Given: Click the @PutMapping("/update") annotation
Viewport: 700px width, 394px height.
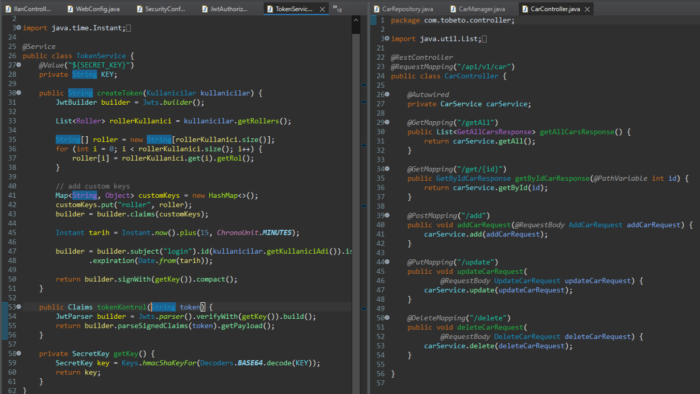Looking at the screenshot, I should point(453,262).
